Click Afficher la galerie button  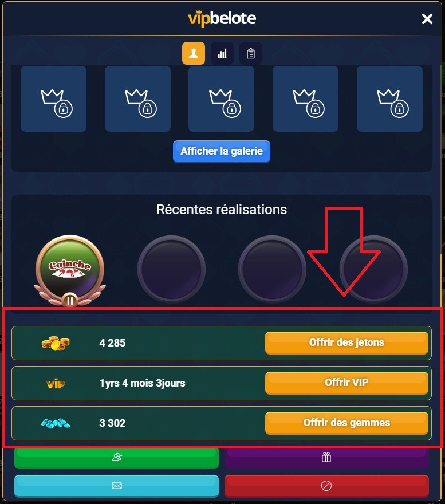point(222,151)
